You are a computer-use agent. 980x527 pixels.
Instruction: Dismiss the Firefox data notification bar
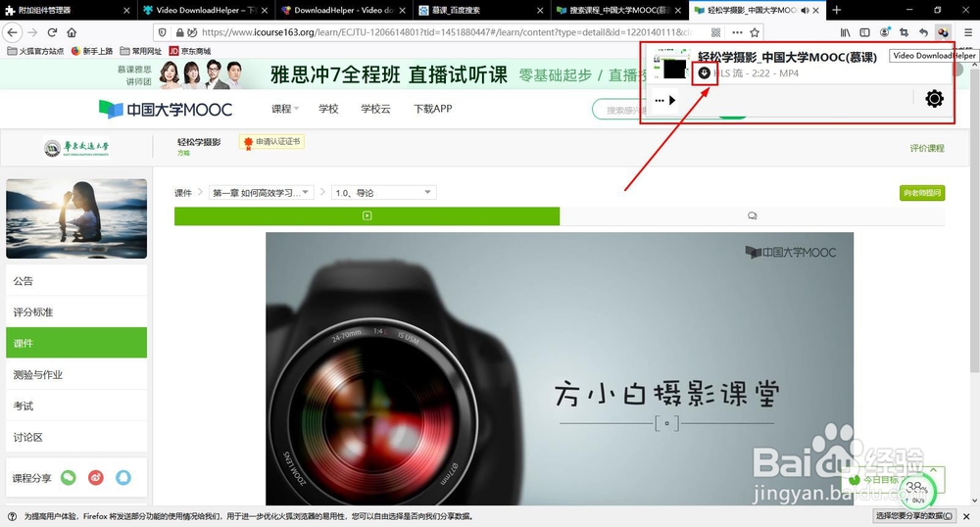(966, 516)
